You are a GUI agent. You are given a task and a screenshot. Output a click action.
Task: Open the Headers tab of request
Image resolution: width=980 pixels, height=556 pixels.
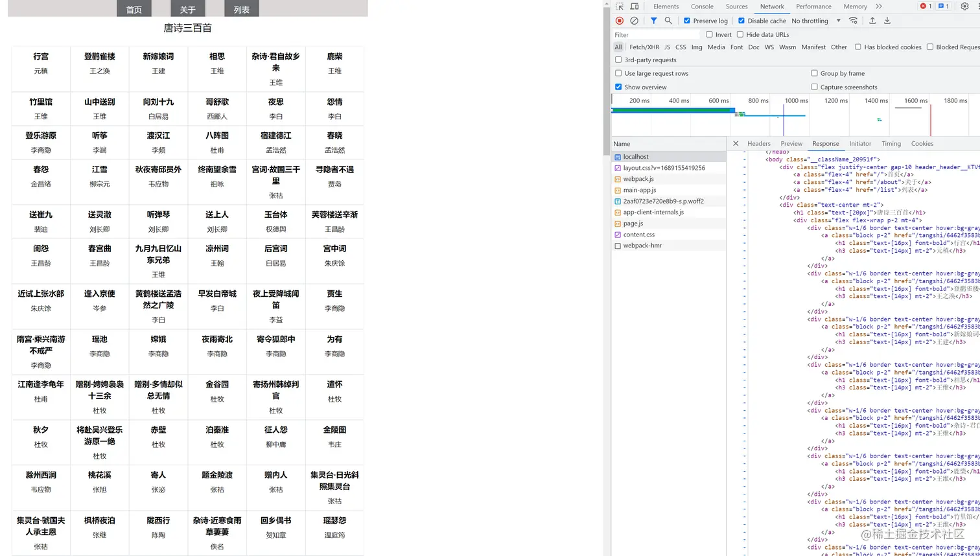pyautogui.click(x=758, y=143)
